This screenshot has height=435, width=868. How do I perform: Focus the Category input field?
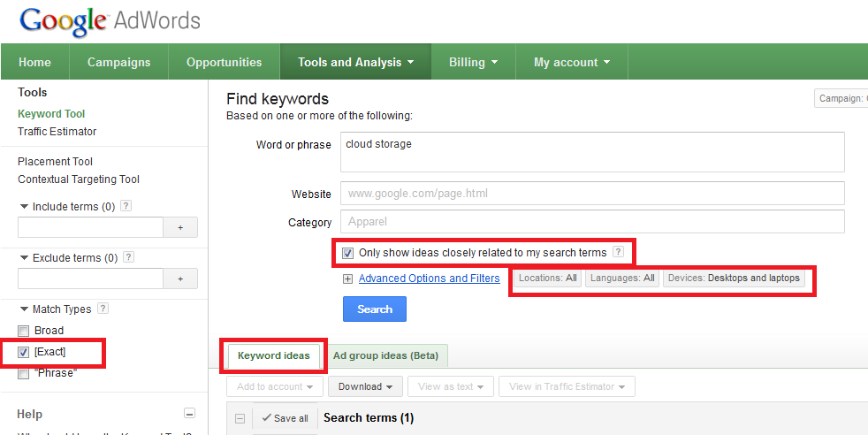[592, 221]
